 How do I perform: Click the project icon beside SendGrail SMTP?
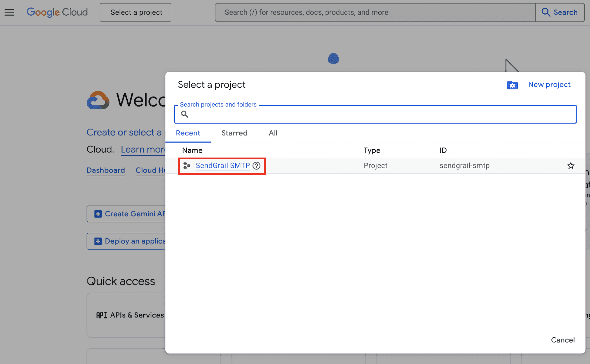[x=187, y=166]
